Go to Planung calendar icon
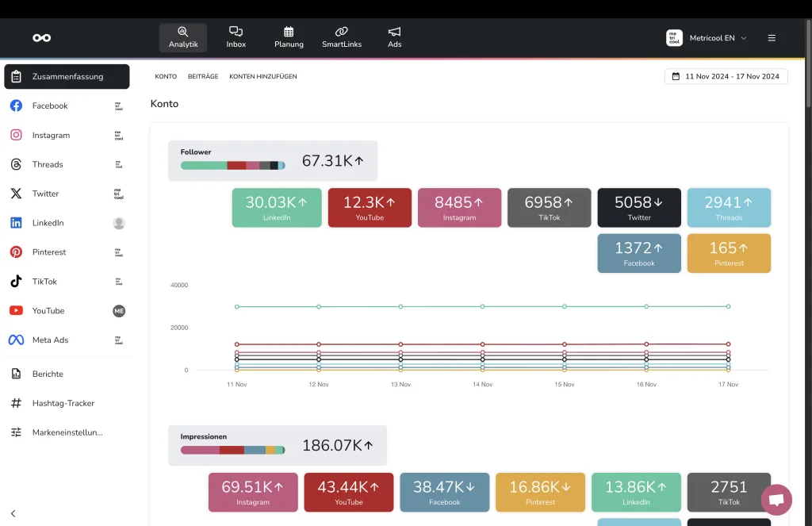 pos(289,37)
